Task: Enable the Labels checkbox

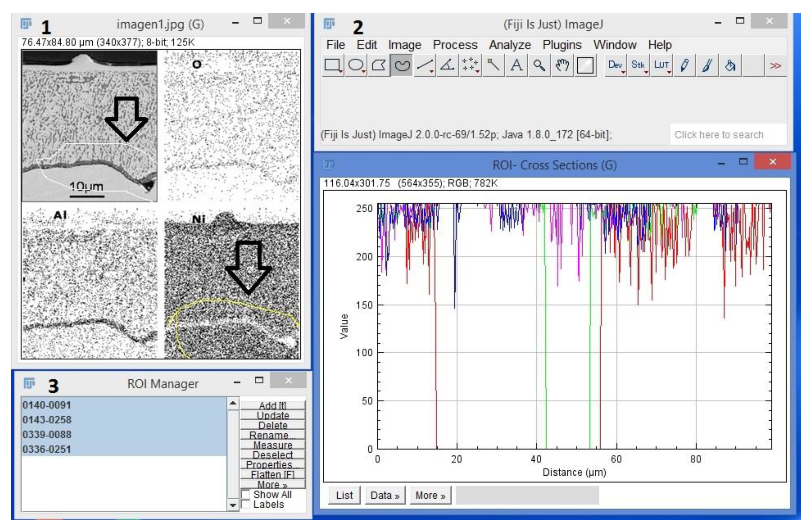Action: tap(245, 504)
